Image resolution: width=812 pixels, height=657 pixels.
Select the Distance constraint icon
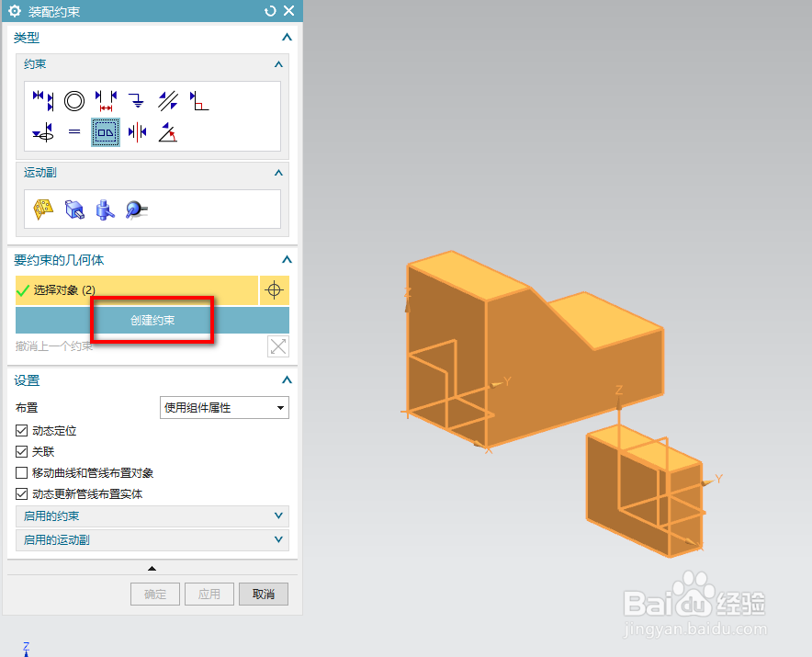106,101
